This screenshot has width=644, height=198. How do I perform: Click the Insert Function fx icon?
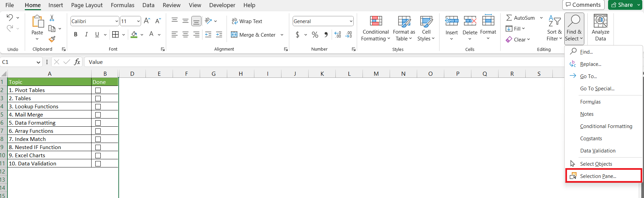(77, 62)
